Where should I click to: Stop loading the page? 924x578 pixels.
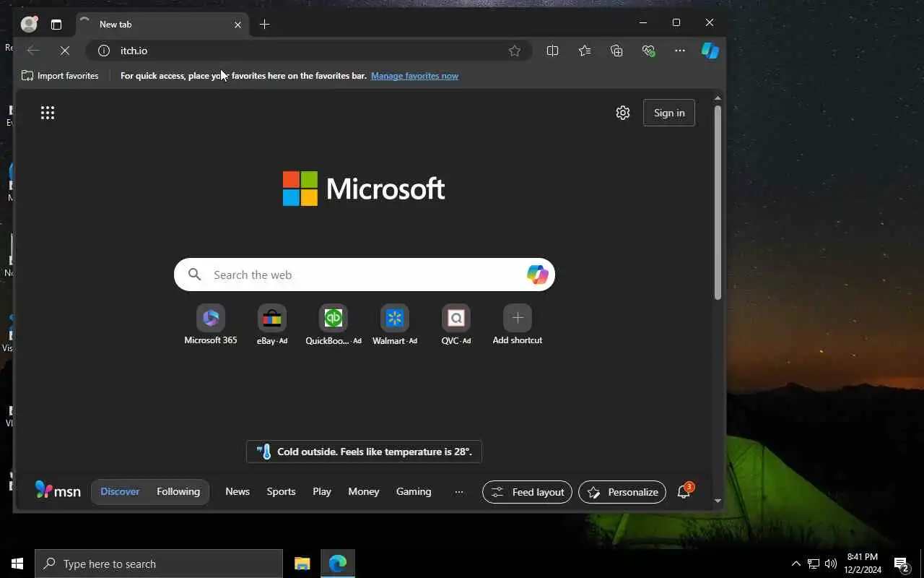[64, 51]
